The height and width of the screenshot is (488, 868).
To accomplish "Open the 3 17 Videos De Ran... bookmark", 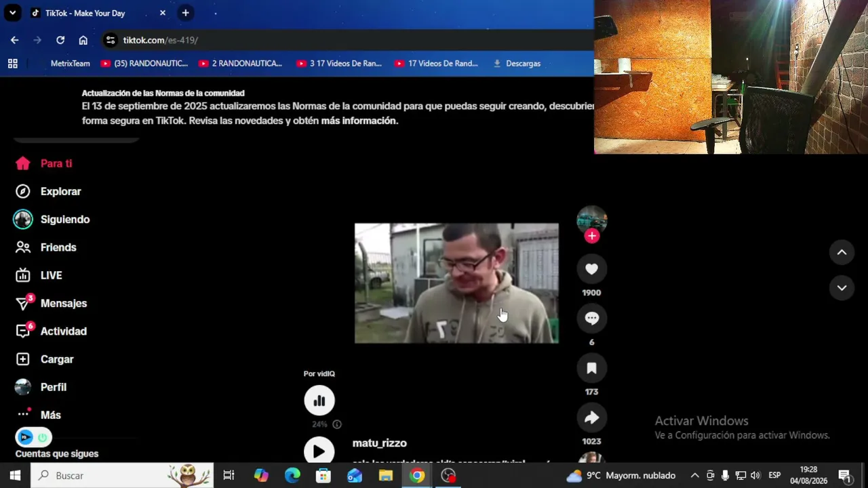I will [339, 64].
